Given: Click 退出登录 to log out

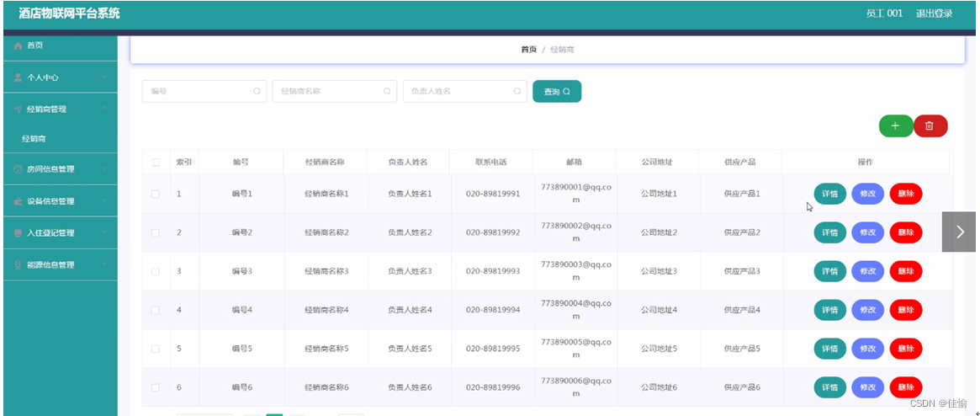Looking at the screenshot, I should (x=934, y=13).
